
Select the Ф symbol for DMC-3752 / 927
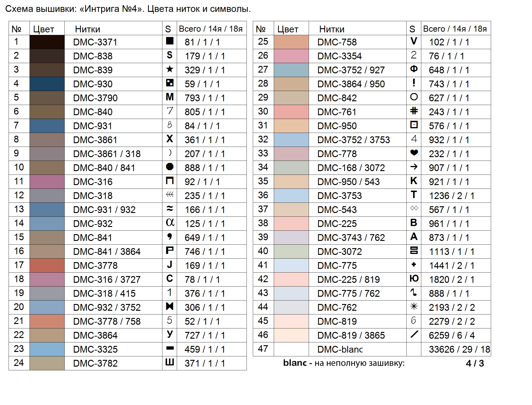tap(414, 69)
